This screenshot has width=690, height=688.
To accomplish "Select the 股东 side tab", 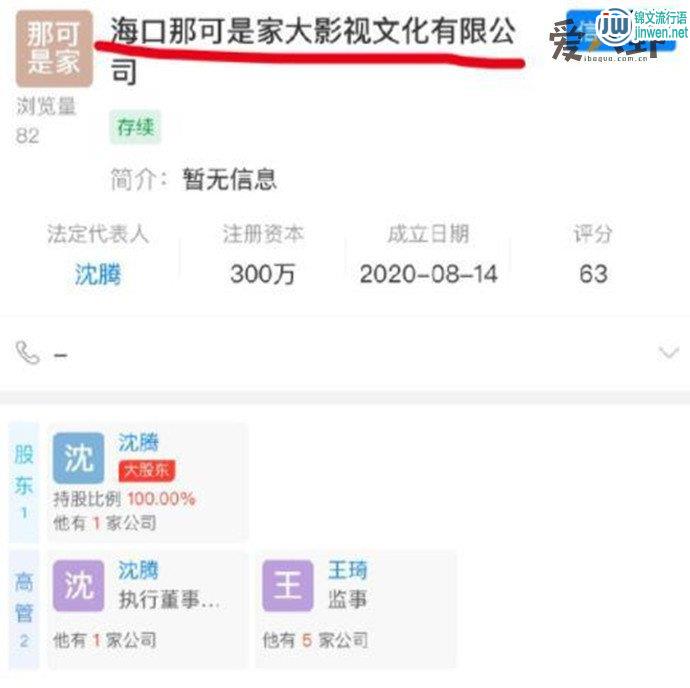I will (x=24, y=482).
